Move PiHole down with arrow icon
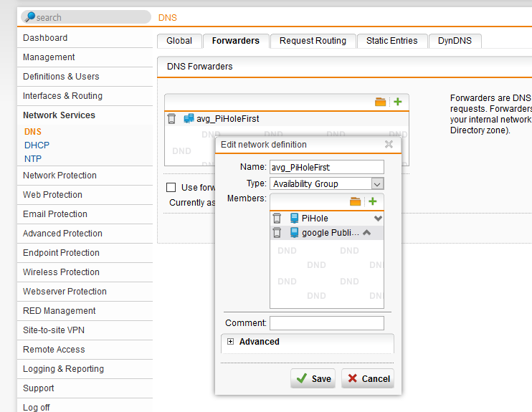The image size is (532, 412). [378, 218]
